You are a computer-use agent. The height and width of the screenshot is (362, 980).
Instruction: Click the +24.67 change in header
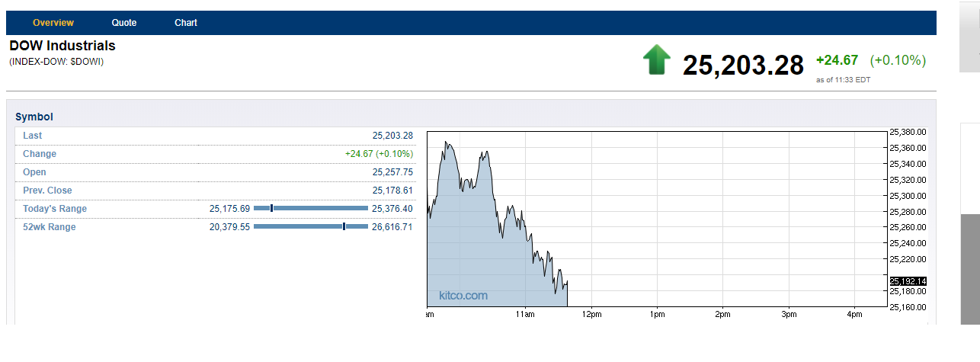(837, 60)
